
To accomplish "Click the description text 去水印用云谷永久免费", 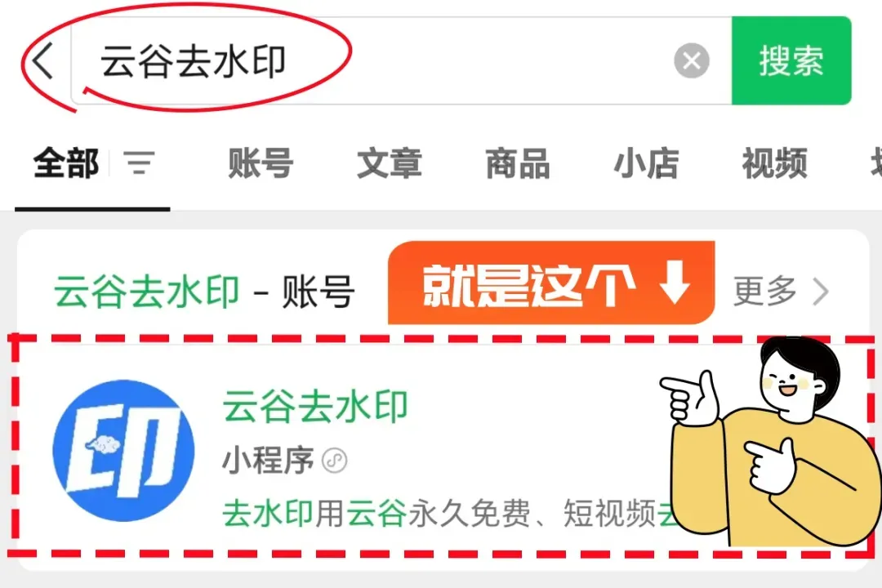I will coord(376,513).
